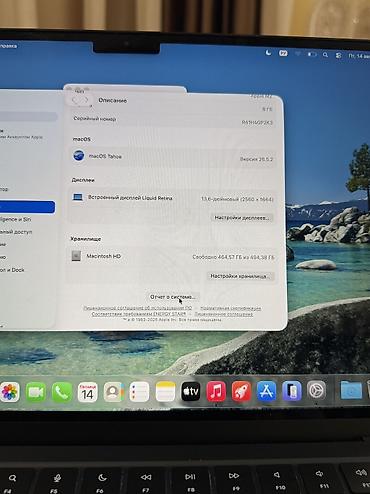Click the macOS Tahoe name text
The image size is (370, 494).
[x=105, y=156]
